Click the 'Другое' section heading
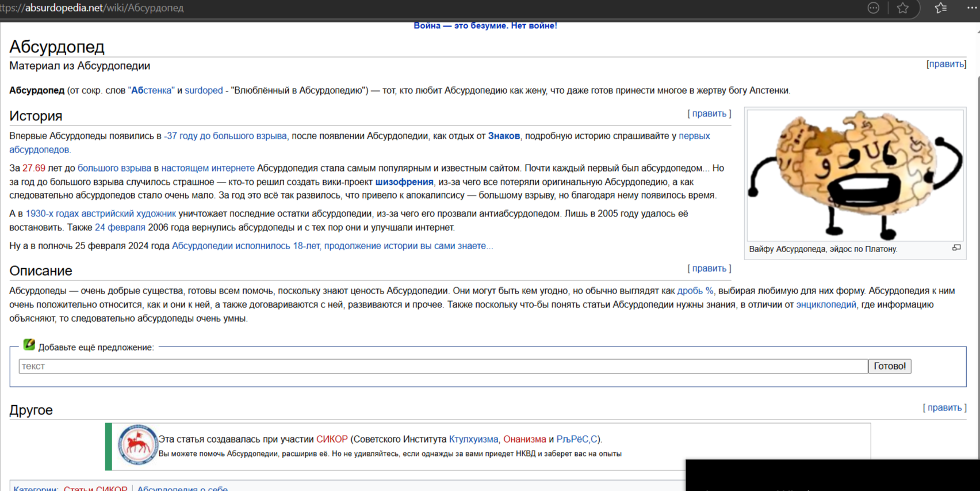The width and height of the screenshot is (980, 491). coord(31,410)
